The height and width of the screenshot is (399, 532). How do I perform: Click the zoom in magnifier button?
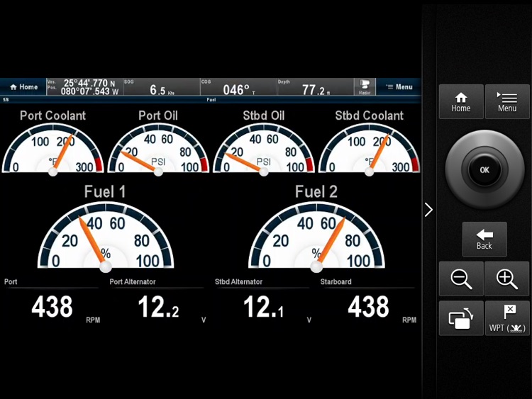507,279
